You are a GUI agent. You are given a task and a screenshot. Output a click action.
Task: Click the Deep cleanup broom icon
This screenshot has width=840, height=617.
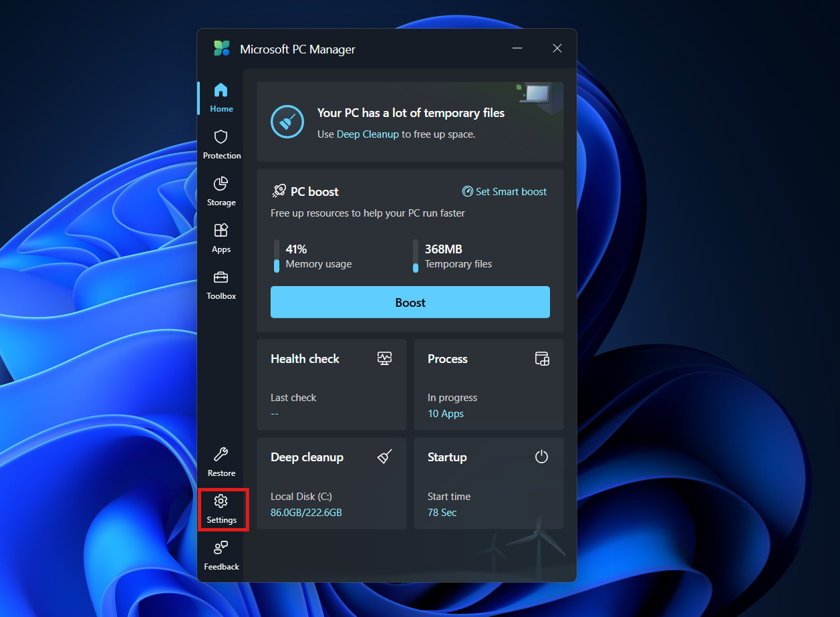coord(384,457)
